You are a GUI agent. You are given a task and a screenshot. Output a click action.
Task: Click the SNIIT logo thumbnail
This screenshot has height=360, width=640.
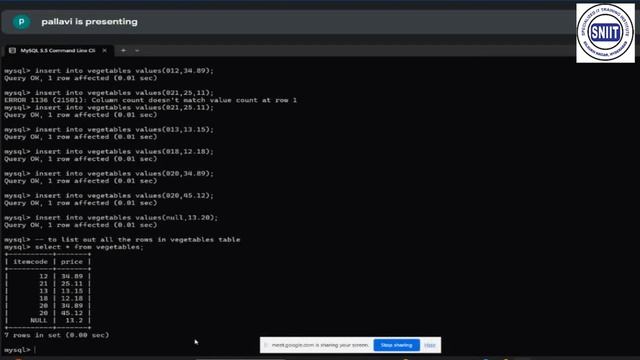[605, 33]
